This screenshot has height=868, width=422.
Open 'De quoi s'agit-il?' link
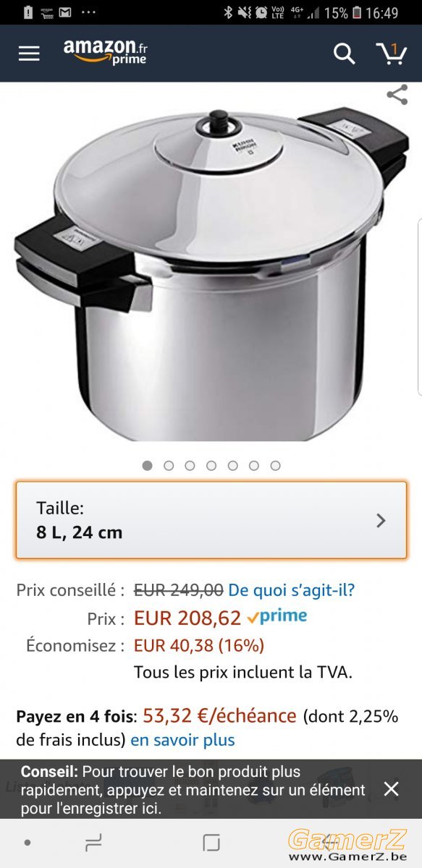click(x=292, y=590)
